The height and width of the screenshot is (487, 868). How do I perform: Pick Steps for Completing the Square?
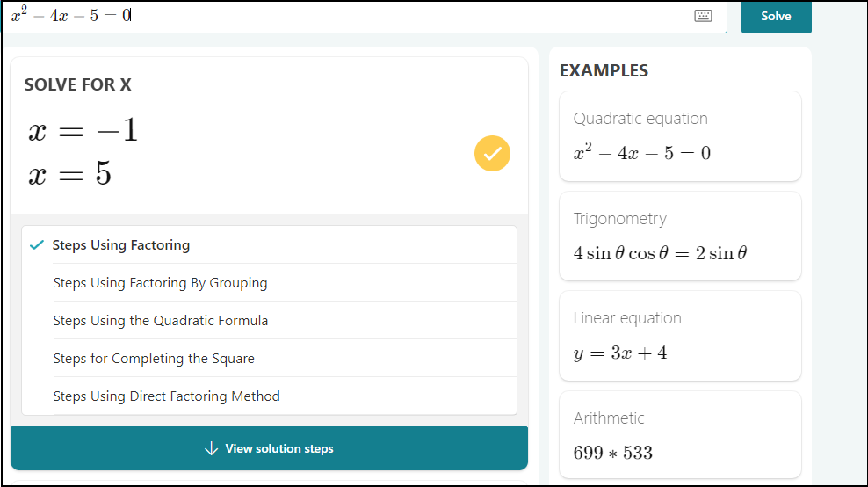(x=154, y=359)
